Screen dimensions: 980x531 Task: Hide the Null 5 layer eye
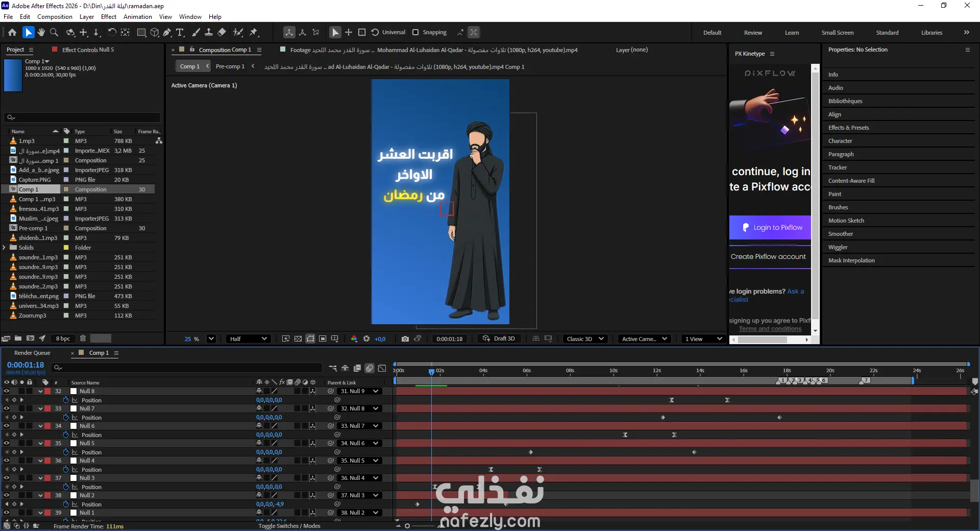point(7,443)
